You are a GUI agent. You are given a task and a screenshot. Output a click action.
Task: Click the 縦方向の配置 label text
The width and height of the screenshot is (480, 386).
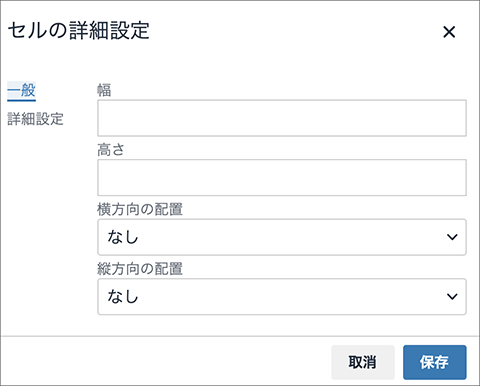point(140,269)
